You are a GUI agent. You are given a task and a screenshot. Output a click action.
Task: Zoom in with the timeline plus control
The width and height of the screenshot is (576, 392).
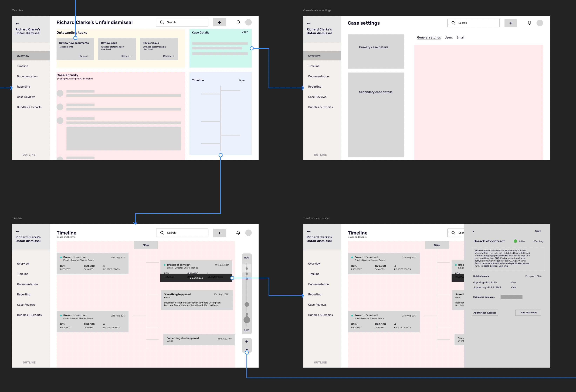point(247,342)
